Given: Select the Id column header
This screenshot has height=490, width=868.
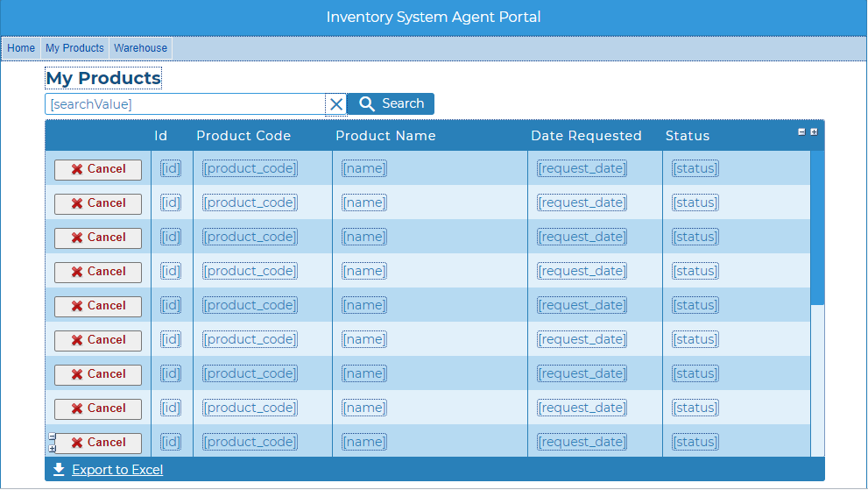Looking at the screenshot, I should coord(160,136).
